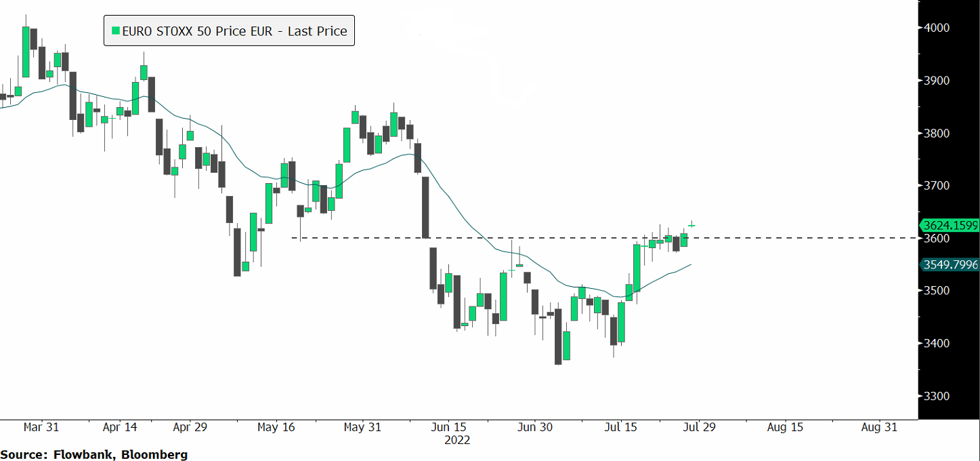Click the end of the moving average line
This screenshot has width=980, height=461.
click(x=690, y=264)
